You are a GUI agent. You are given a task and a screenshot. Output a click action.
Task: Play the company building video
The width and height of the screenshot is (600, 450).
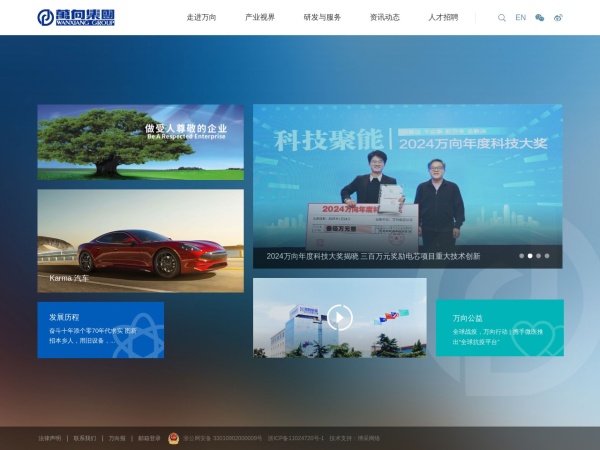click(339, 317)
